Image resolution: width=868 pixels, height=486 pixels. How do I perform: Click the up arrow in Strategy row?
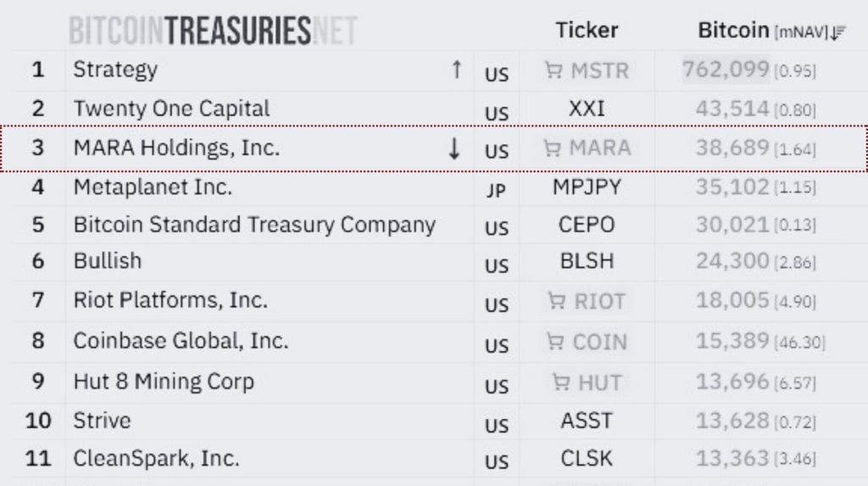tap(457, 70)
